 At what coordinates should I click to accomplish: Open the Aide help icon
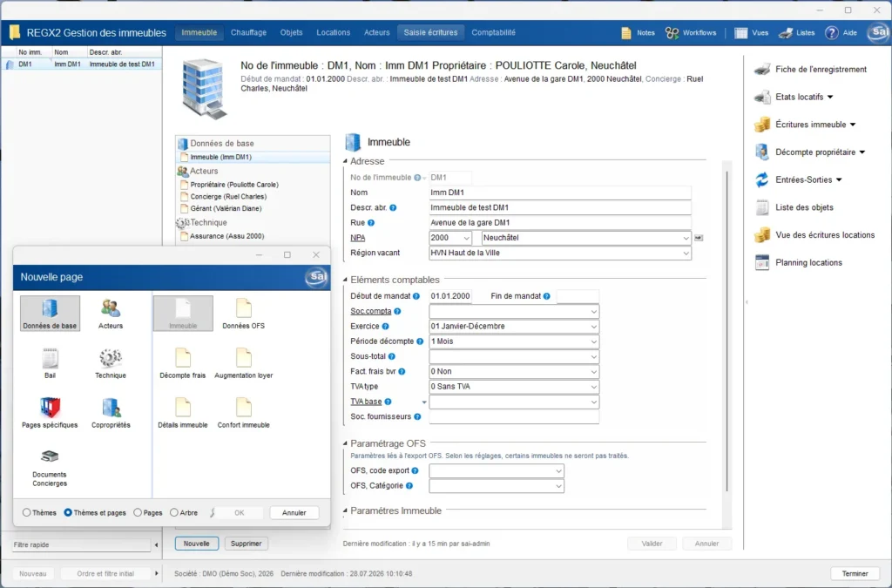(831, 33)
